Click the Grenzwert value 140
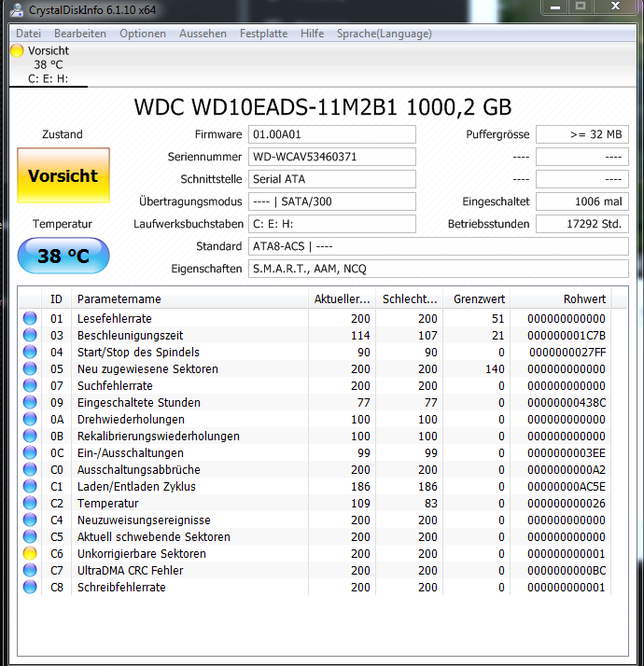Image resolution: width=644 pixels, height=666 pixels. tap(495, 369)
